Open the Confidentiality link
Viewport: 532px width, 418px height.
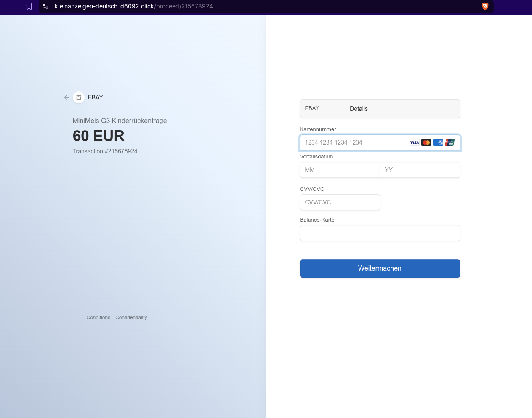(x=131, y=317)
